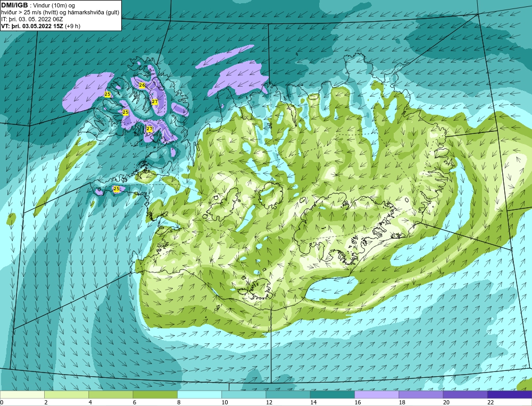The width and height of the screenshot is (532, 406).
Task: Pick the 8–10 m/s light cyan scale swatch
Action: [199, 394]
